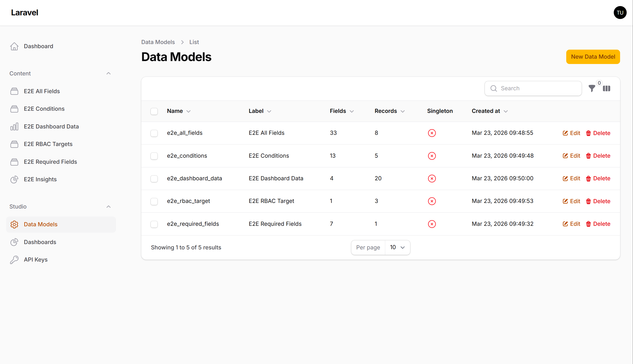Go to E2E Required Fields menu item

(50, 162)
